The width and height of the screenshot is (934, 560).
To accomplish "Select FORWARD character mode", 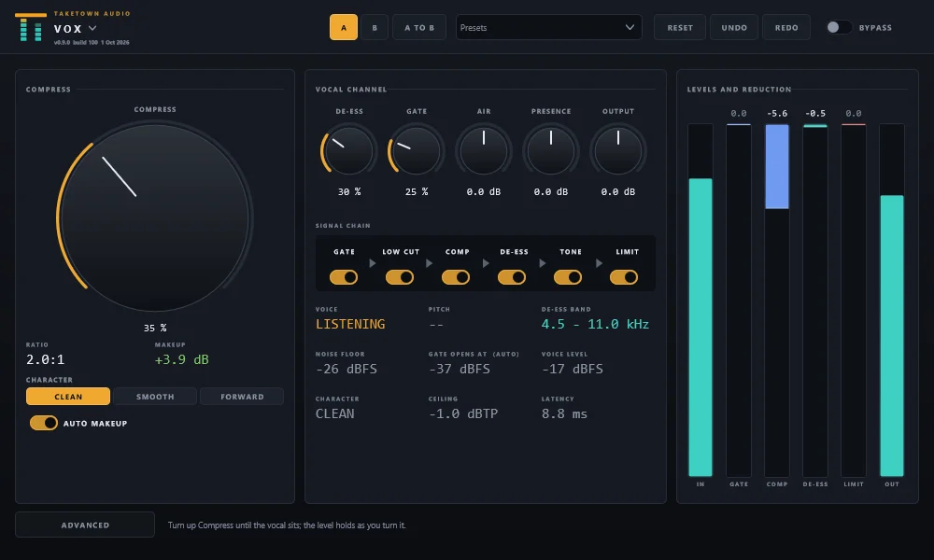I will [x=242, y=397].
